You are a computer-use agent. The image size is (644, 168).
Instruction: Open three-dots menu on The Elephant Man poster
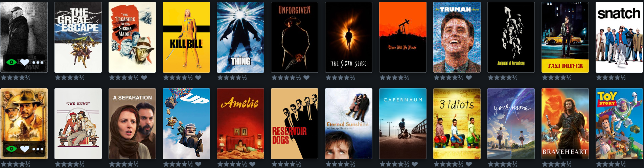point(38,63)
